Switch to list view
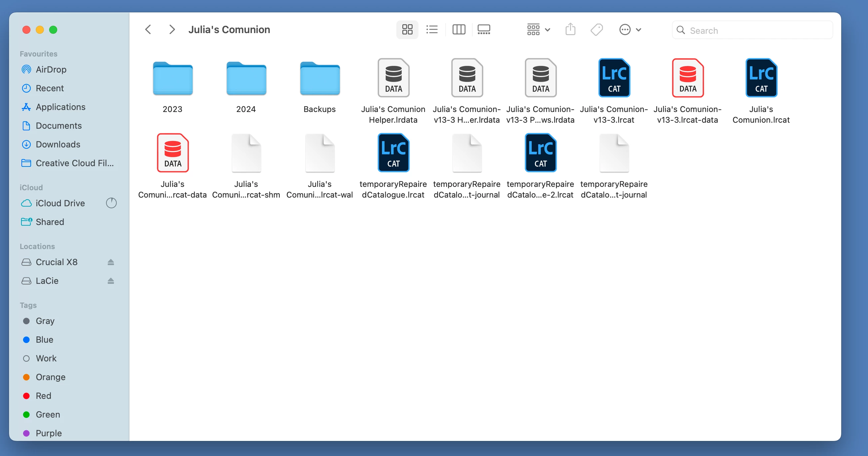This screenshot has height=456, width=868. point(431,30)
